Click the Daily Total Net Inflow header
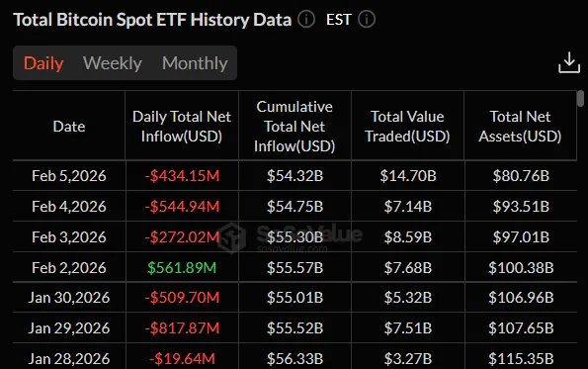 coord(182,127)
